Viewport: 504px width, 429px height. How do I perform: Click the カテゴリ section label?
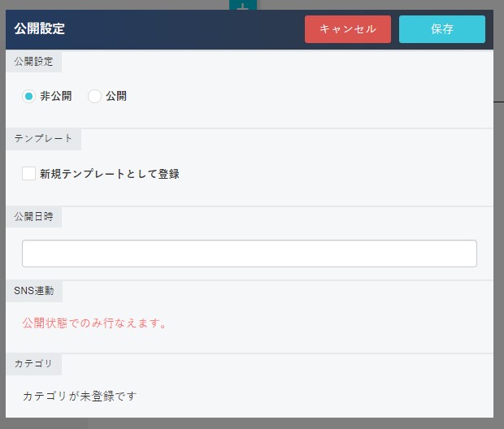pos(33,364)
